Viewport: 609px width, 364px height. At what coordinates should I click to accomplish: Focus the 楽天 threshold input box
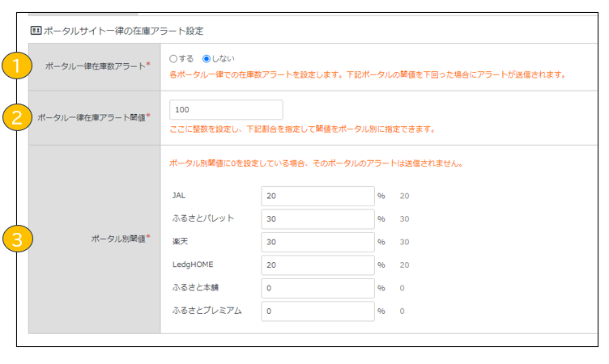317,242
